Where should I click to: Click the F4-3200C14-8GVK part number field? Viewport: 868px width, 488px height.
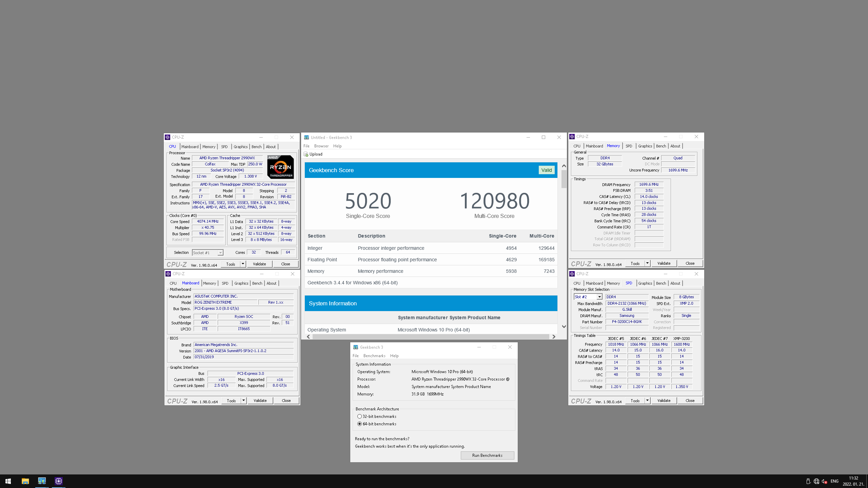(x=627, y=322)
